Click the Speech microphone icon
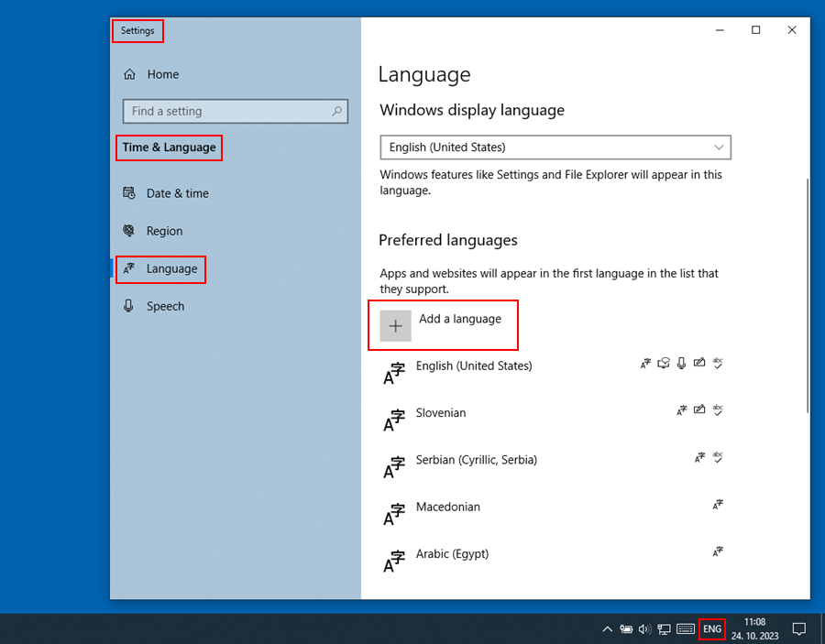This screenshot has height=644, width=825. click(x=128, y=306)
